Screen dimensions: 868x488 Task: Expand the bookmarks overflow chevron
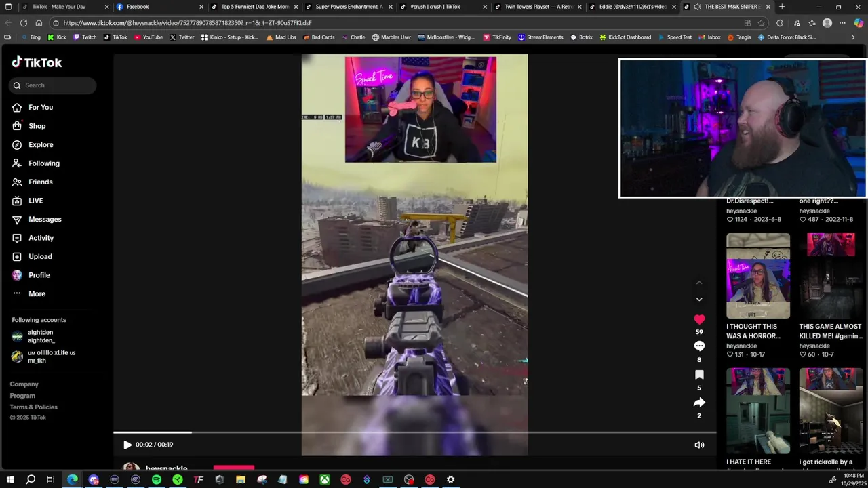853,37
